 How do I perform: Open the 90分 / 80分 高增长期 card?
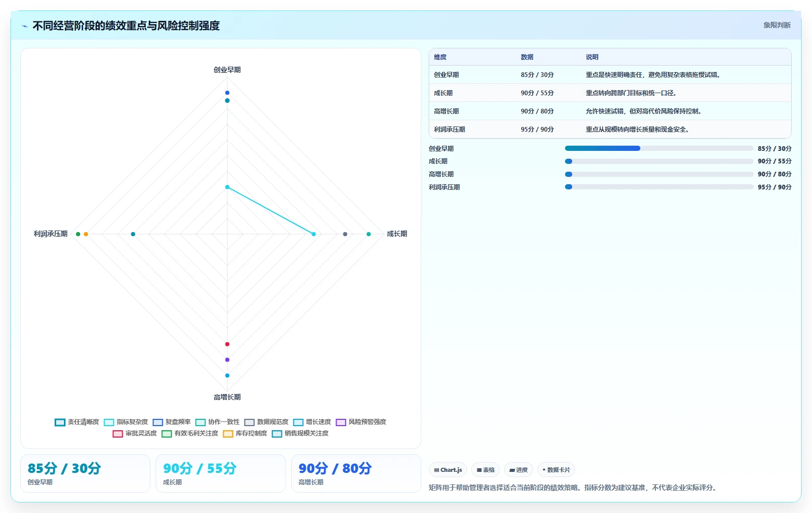(x=356, y=473)
